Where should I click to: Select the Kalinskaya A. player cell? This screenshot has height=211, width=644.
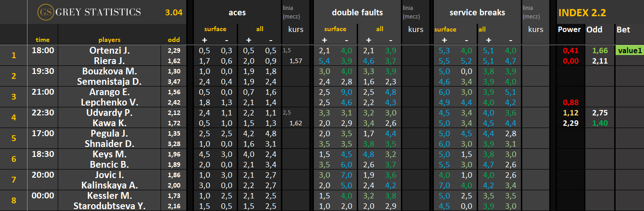point(110,185)
